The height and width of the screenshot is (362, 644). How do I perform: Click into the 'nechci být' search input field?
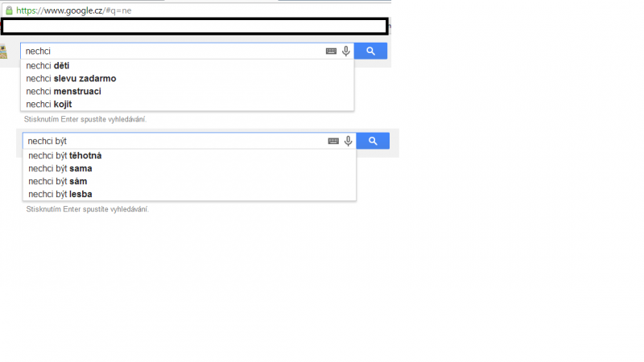[175, 141]
